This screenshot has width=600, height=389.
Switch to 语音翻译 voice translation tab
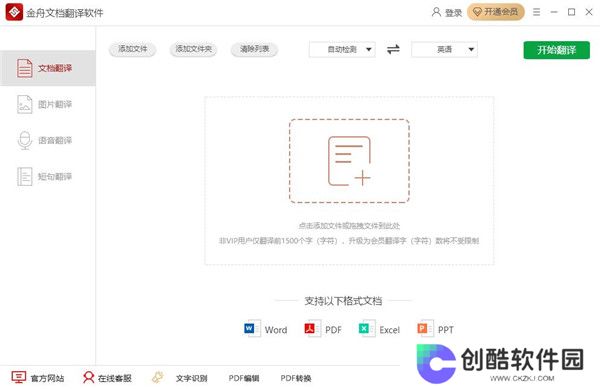pos(48,140)
